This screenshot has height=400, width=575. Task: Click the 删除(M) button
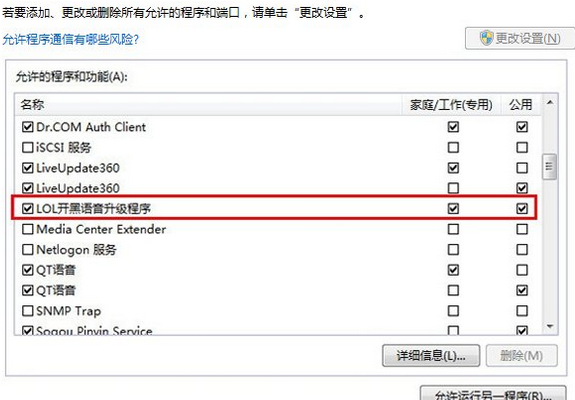(521, 356)
